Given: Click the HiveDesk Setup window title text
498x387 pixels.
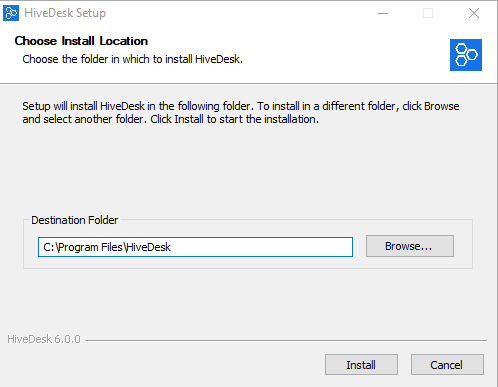Looking at the screenshot, I should (65, 13).
